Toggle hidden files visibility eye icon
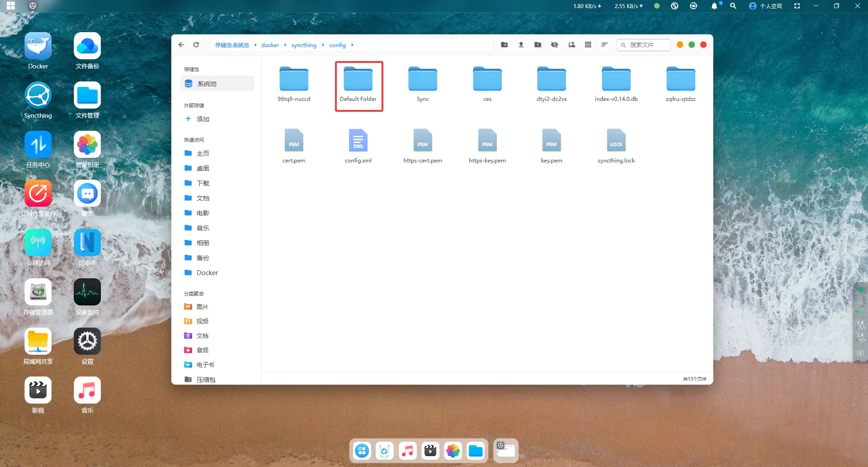Screen dimensions: 868x467 click(x=554, y=45)
